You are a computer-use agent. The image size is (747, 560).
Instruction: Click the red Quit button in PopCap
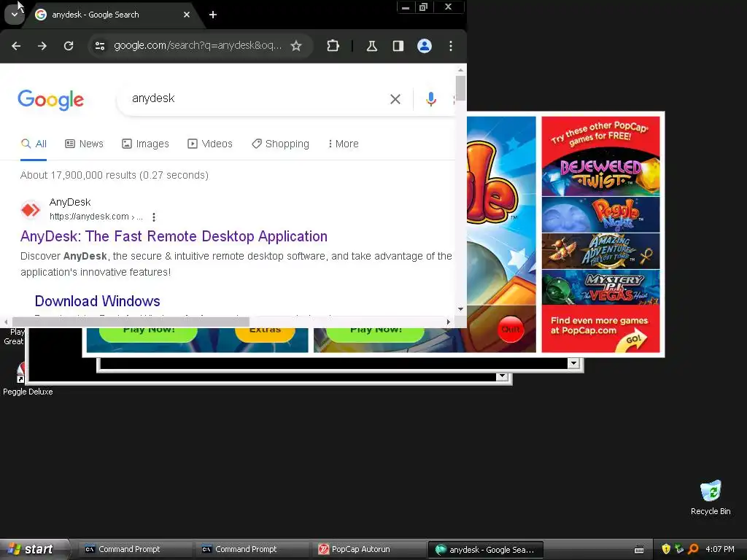tap(511, 330)
